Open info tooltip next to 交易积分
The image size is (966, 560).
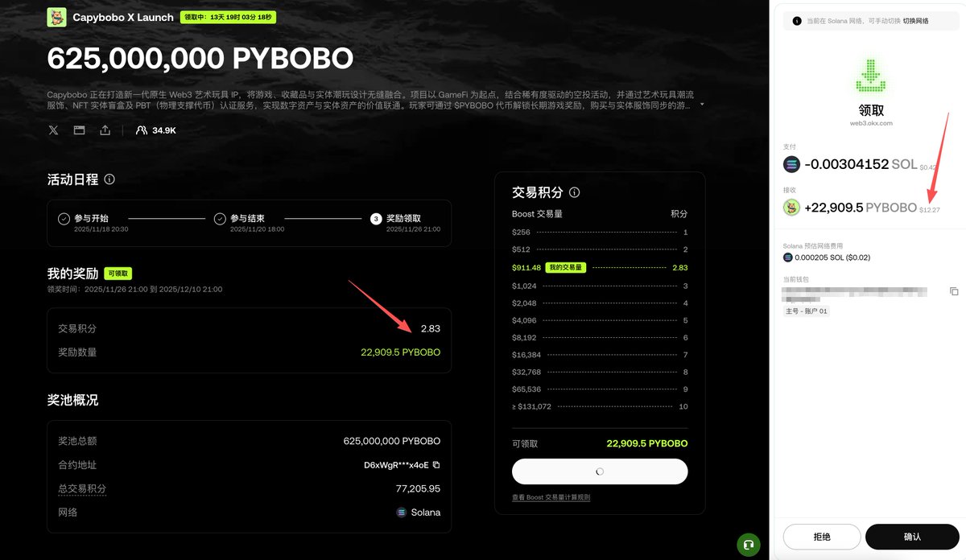[x=574, y=192]
